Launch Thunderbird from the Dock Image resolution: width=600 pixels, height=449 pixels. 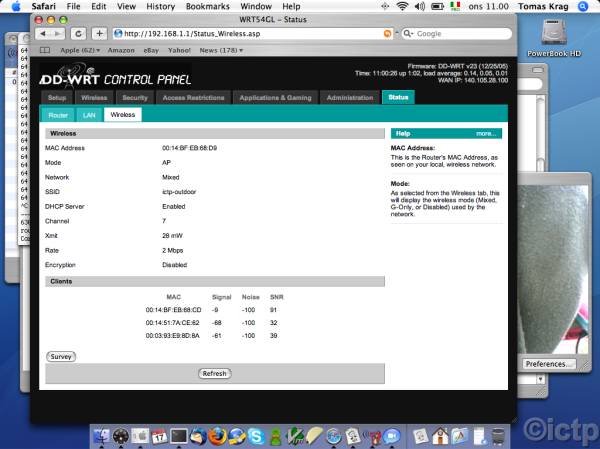click(x=198, y=436)
